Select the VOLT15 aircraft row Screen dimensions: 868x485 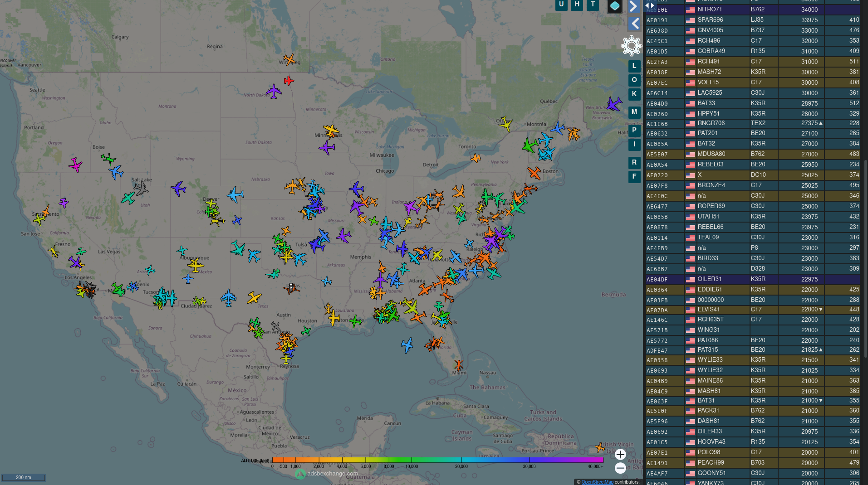pyautogui.click(x=753, y=82)
